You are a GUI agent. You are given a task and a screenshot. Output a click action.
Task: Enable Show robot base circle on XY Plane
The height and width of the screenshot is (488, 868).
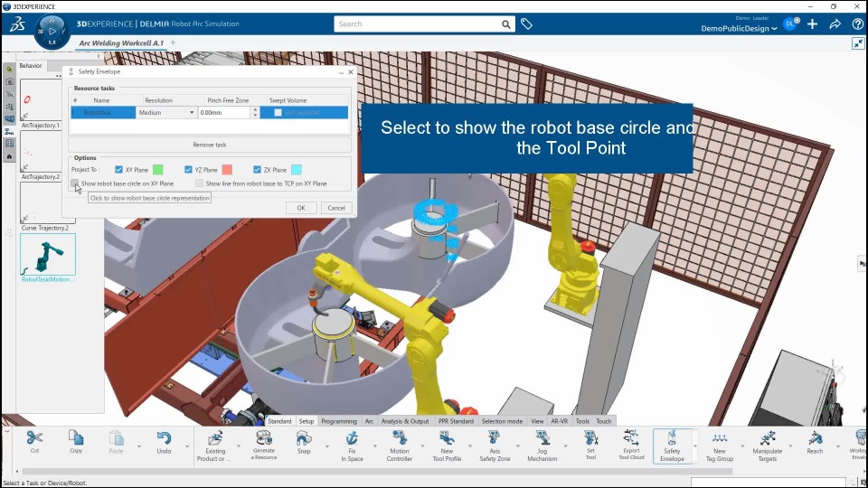[x=75, y=183]
